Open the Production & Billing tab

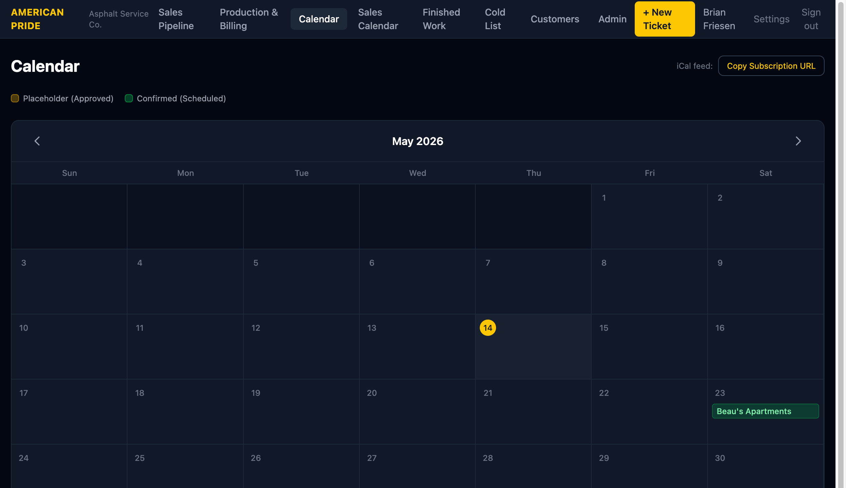pyautogui.click(x=249, y=19)
